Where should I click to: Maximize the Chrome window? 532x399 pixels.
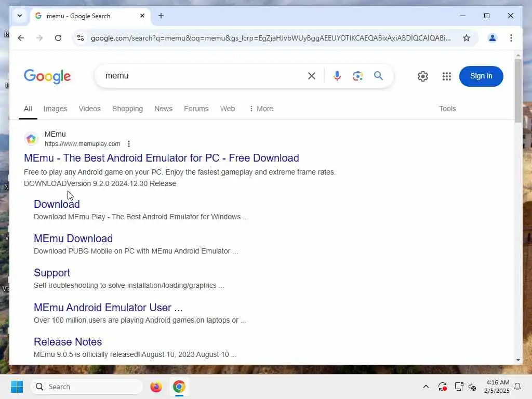tap(486, 16)
